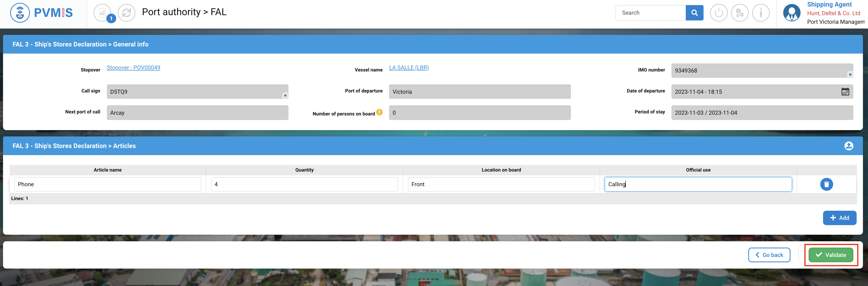The width and height of the screenshot is (868, 286).
Task: Open the Date of departure calendar picker
Action: tap(845, 92)
